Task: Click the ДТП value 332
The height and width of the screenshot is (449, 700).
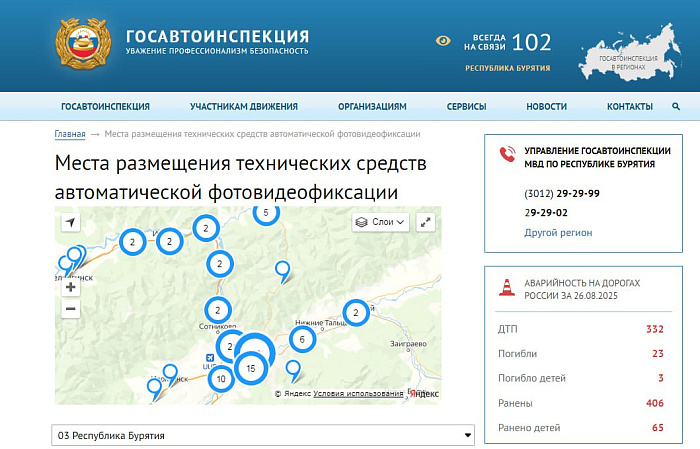Action: pos(655,329)
